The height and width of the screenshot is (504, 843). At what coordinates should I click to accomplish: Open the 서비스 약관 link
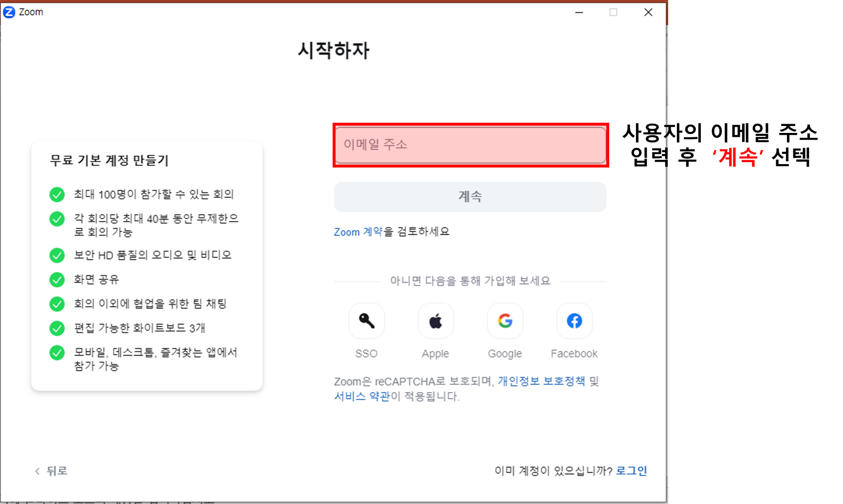coord(362,396)
